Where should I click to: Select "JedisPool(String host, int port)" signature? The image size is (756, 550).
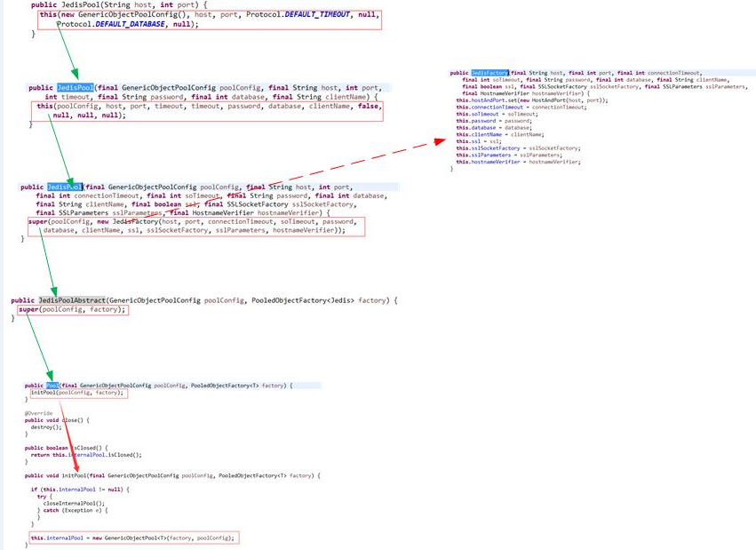pos(130,4)
